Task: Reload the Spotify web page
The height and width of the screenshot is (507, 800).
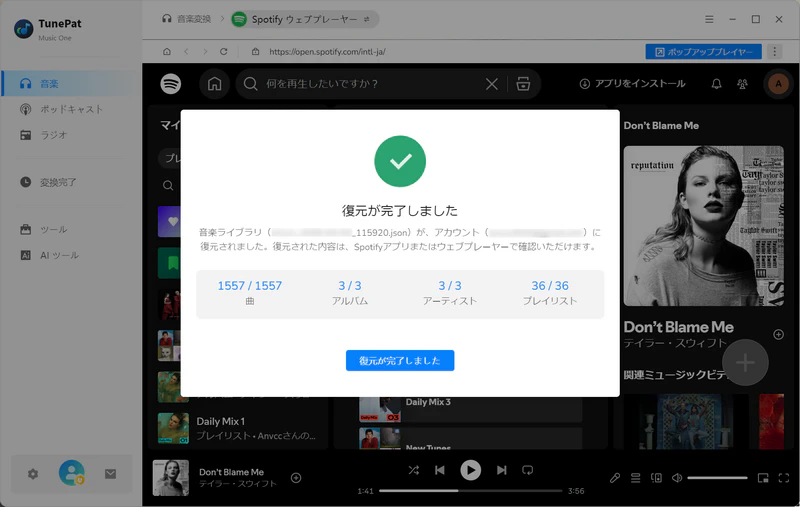Action: [223, 52]
